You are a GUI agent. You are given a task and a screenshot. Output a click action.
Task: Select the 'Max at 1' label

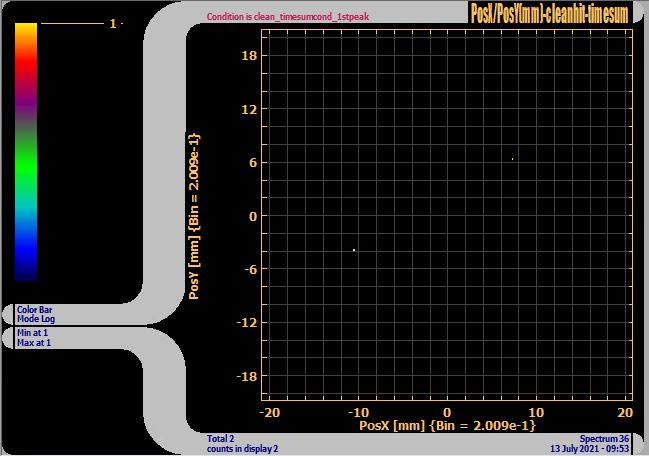tap(33, 342)
